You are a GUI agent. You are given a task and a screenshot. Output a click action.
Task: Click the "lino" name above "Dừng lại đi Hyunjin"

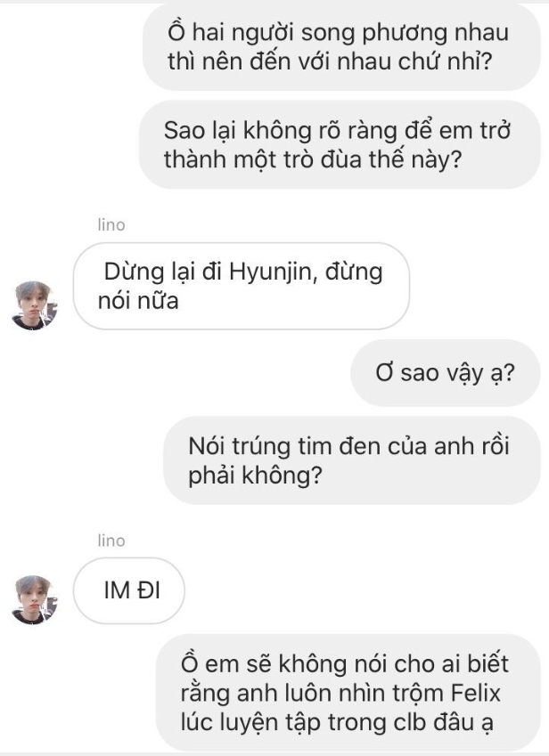(111, 225)
